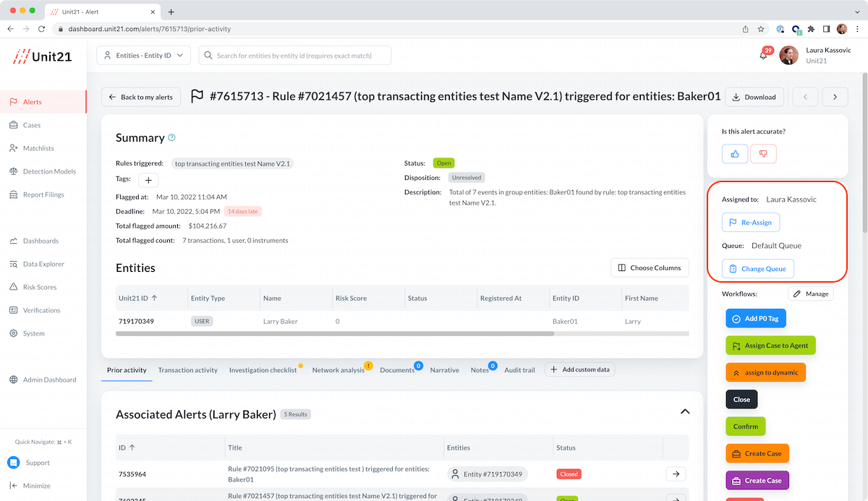Open Report Filings in sidebar
Viewport: 868px width, 501px height.
pyautogui.click(x=43, y=194)
